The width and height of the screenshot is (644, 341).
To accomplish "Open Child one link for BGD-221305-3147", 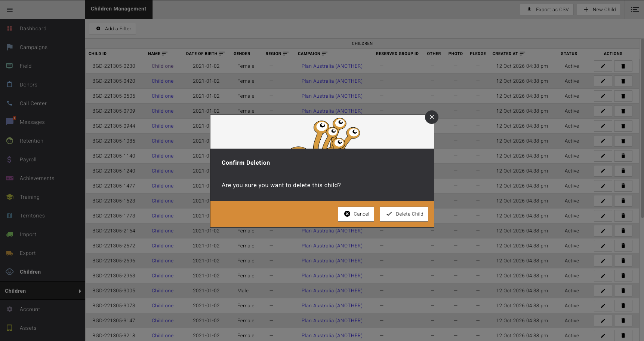I will (x=163, y=321).
